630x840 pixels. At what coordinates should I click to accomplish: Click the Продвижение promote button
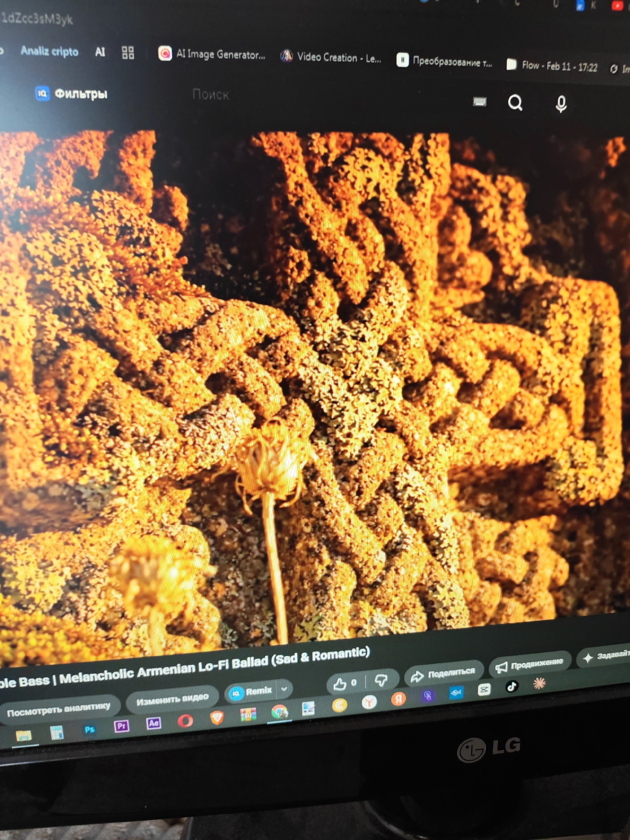tap(530, 664)
